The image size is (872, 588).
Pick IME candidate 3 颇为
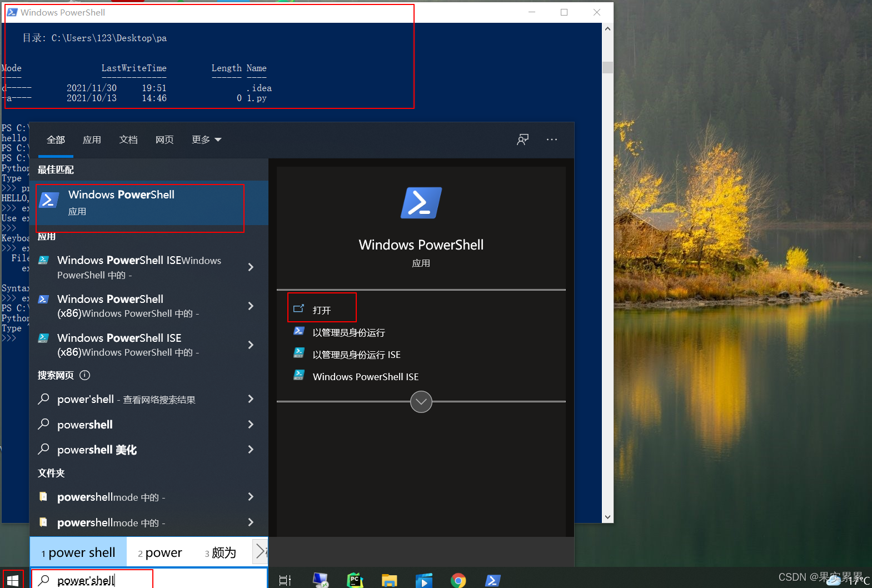[221, 552]
